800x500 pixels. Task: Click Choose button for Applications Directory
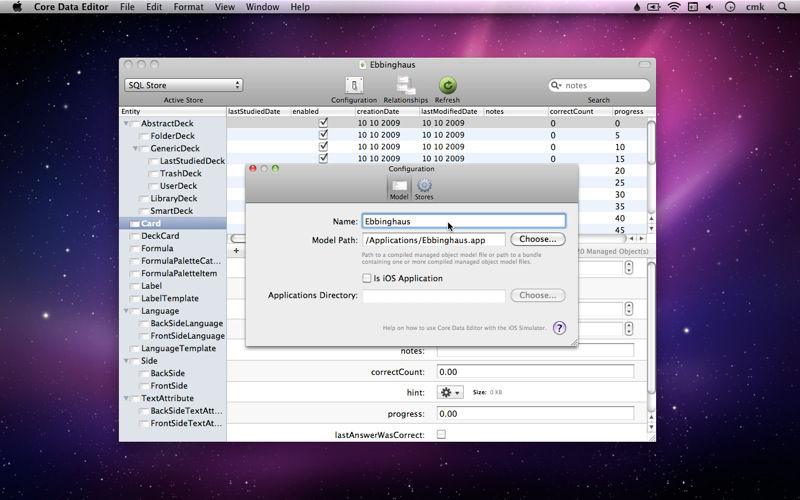coord(538,295)
